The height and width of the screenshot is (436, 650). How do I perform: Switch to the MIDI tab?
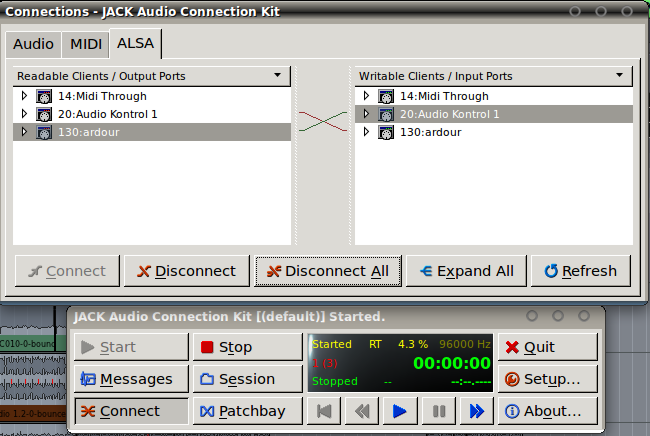point(86,44)
